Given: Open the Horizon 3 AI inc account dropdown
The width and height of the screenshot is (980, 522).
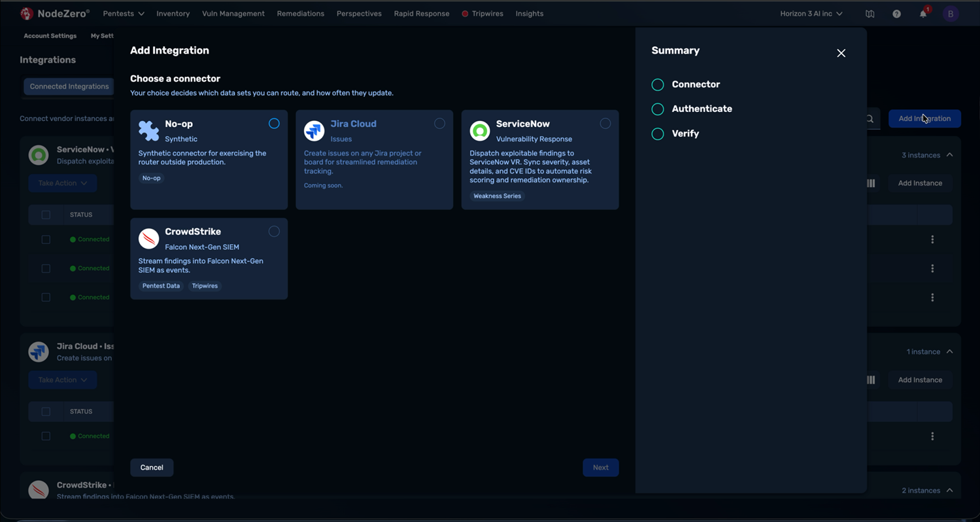Looking at the screenshot, I should pos(811,14).
